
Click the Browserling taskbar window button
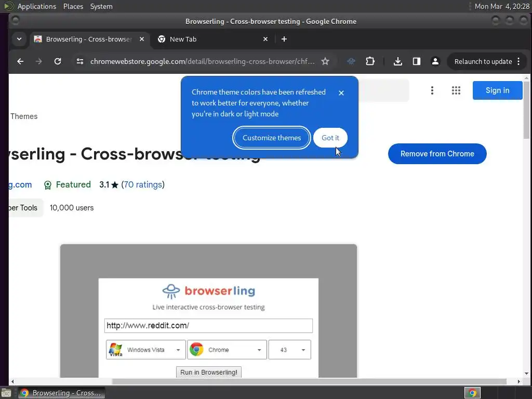[x=61, y=393]
